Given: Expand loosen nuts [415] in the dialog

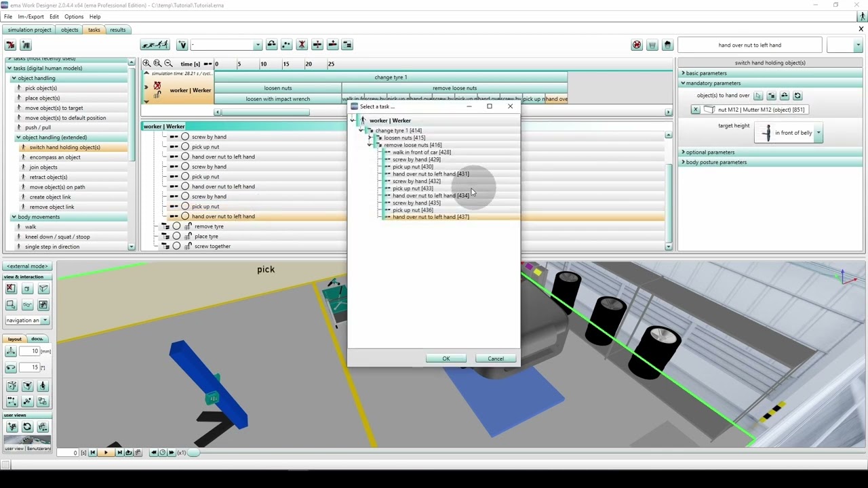Looking at the screenshot, I should pos(370,138).
